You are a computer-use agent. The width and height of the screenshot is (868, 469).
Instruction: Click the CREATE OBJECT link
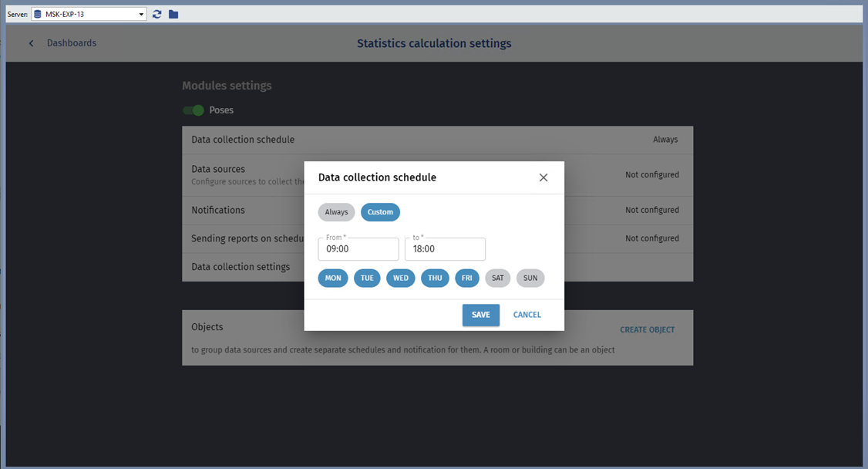[x=647, y=329]
